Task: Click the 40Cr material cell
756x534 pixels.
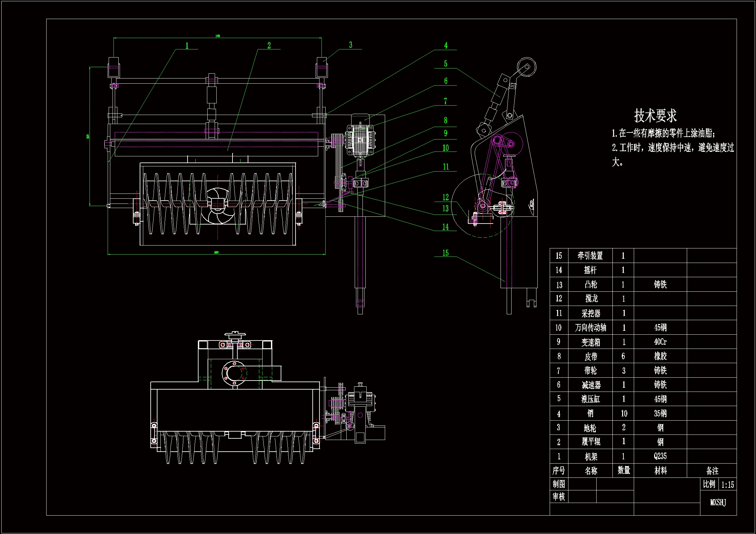Action: (660, 342)
